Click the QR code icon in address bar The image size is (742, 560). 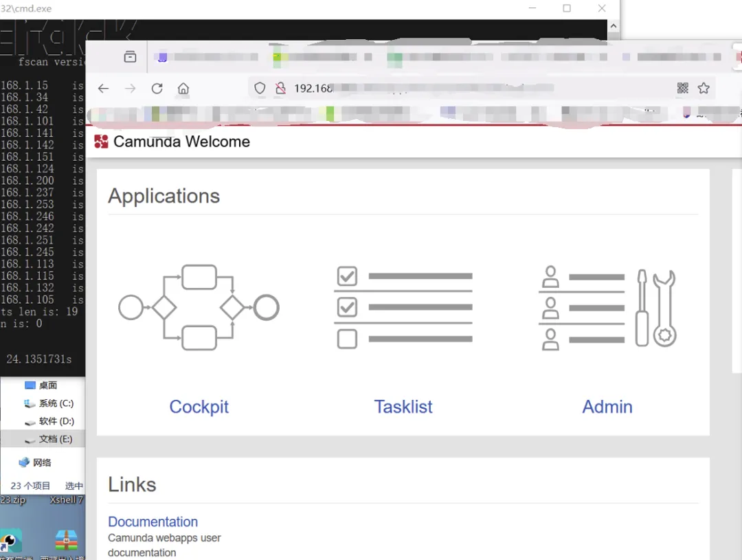(682, 88)
